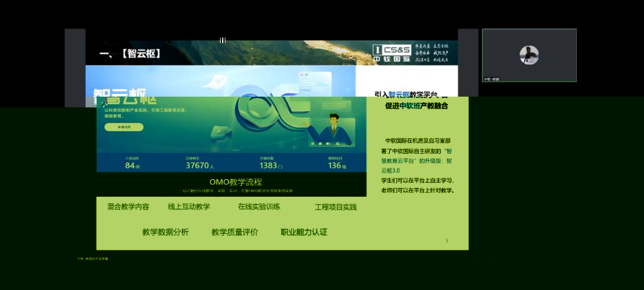Click the shared-screen label below the slide

(x=93, y=258)
